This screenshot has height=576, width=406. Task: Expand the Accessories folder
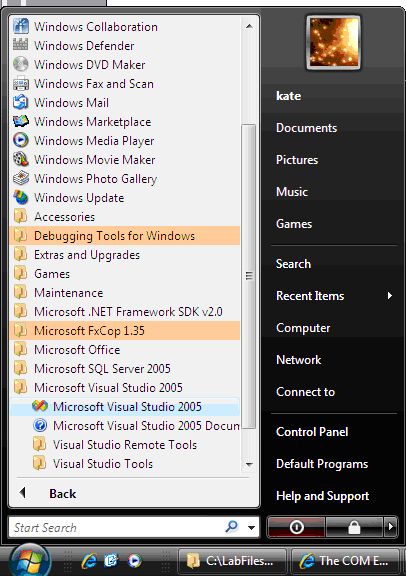tap(125, 217)
